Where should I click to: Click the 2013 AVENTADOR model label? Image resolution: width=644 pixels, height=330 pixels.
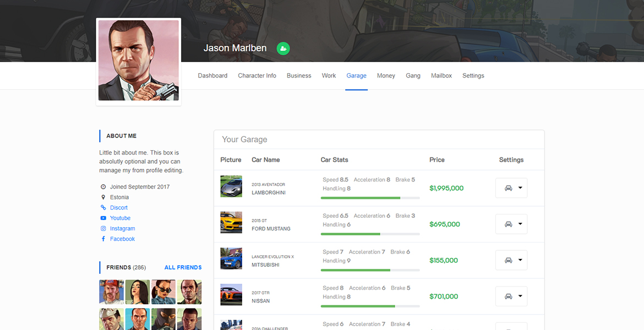268,185
